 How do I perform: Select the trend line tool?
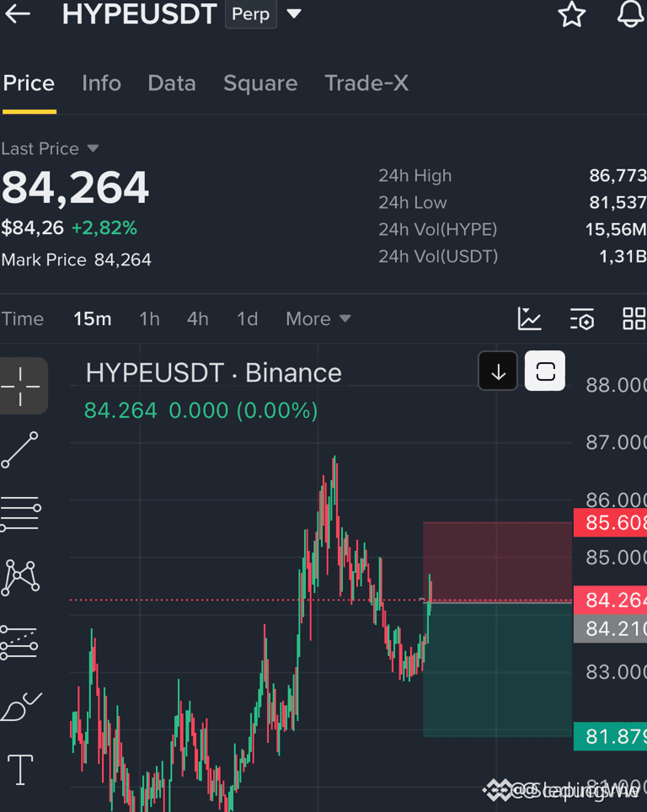(x=19, y=450)
